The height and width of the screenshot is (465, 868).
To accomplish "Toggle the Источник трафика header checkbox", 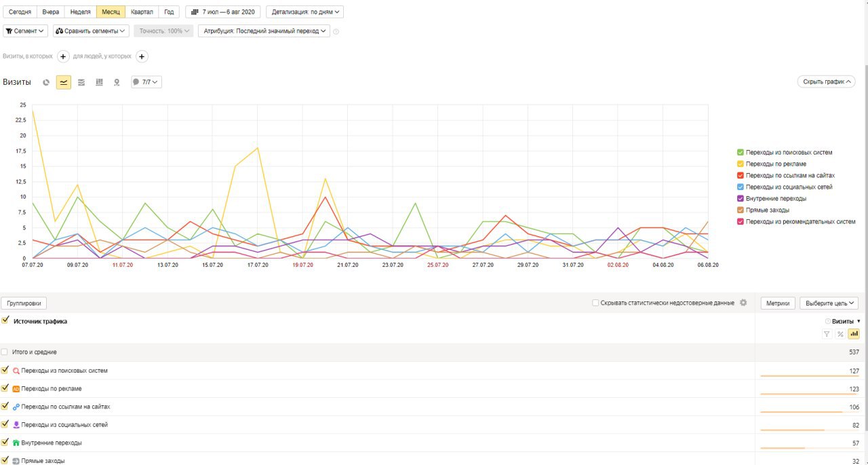I will tap(5, 320).
